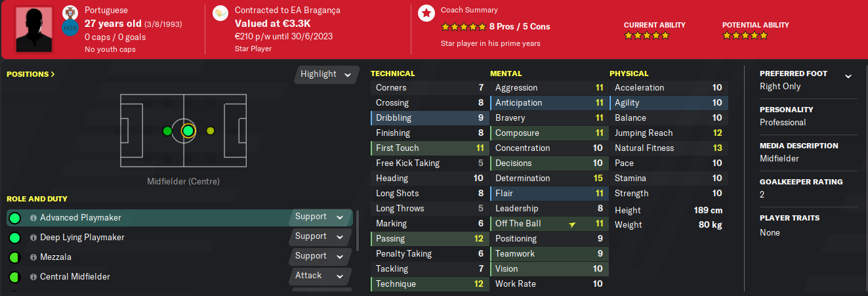Viewport: 868px width, 296px height.
Task: Click info icon beside Mezzala role
Action: point(33,257)
